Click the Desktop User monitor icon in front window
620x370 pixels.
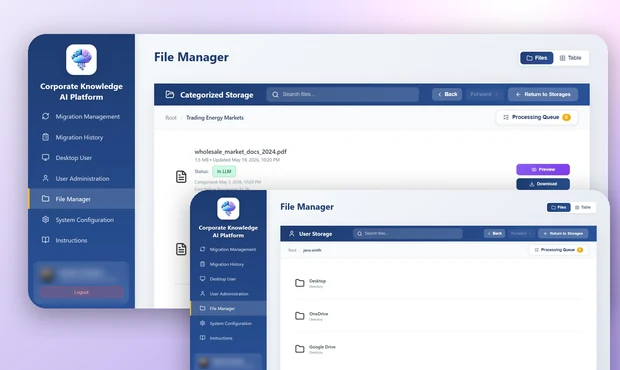(202, 279)
